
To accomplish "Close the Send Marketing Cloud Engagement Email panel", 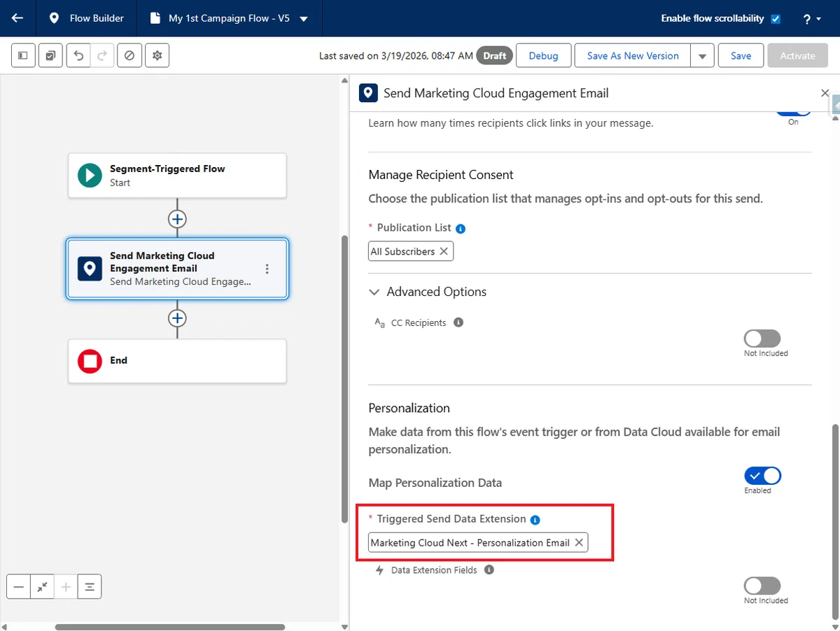I will (x=825, y=93).
